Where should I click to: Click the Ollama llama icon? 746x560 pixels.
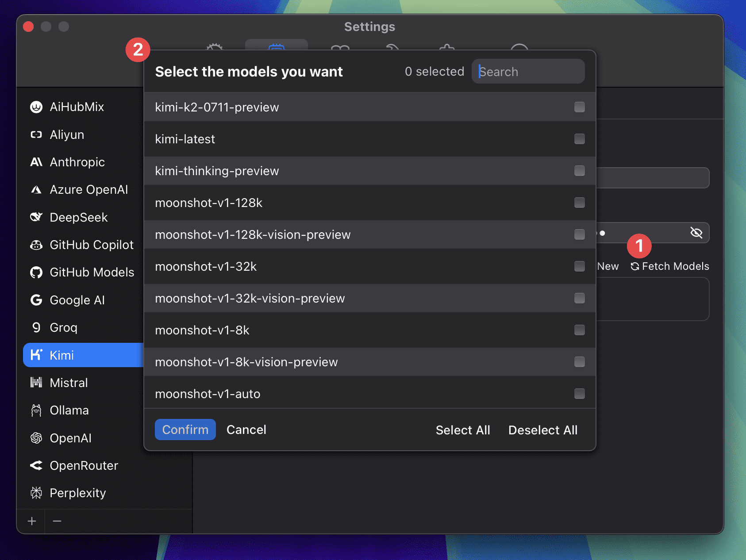pos(36,410)
